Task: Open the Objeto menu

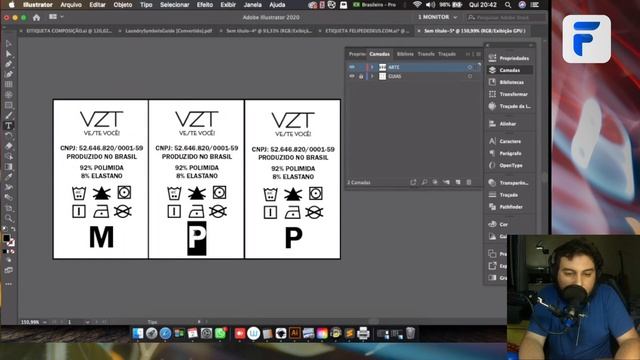Action: 123,5
